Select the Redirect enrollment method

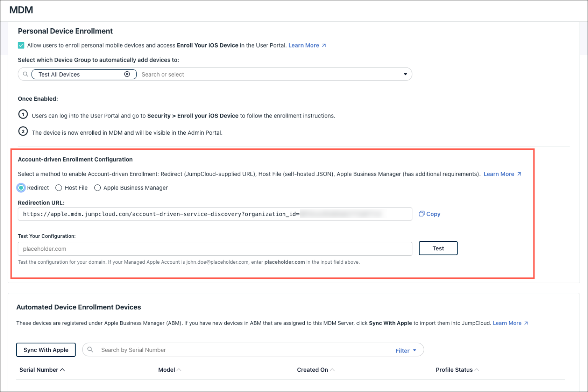pos(21,188)
